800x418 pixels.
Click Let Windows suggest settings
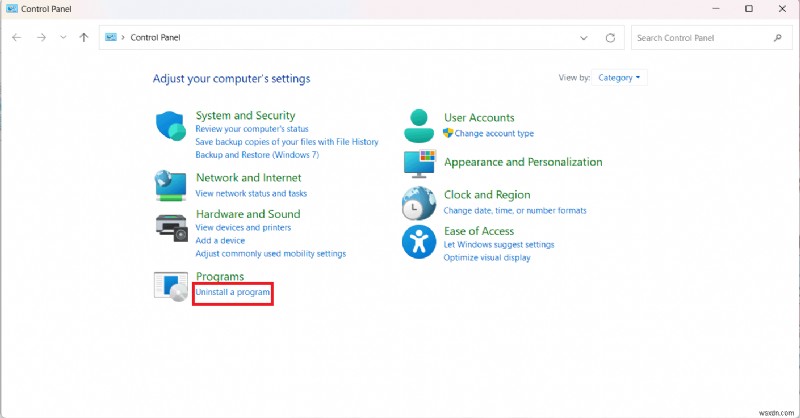click(x=498, y=244)
